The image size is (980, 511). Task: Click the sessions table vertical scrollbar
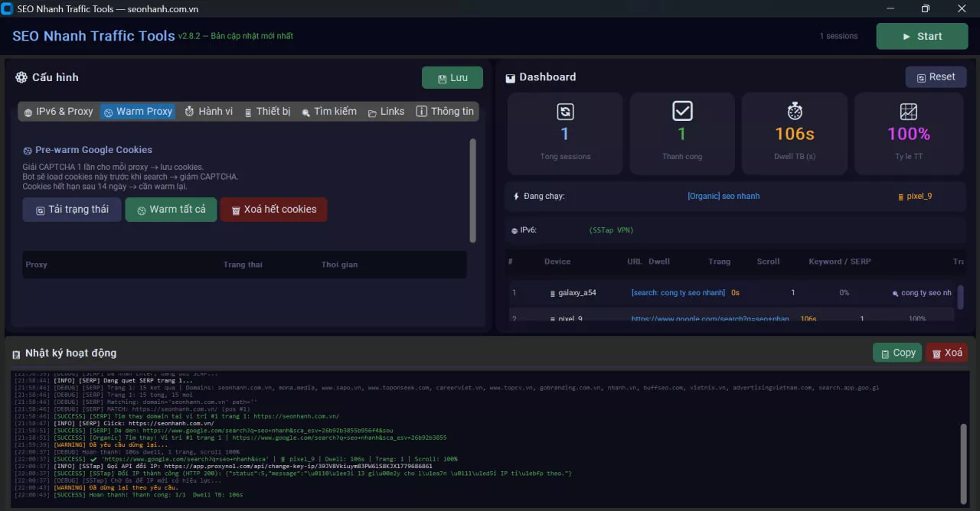click(960, 298)
